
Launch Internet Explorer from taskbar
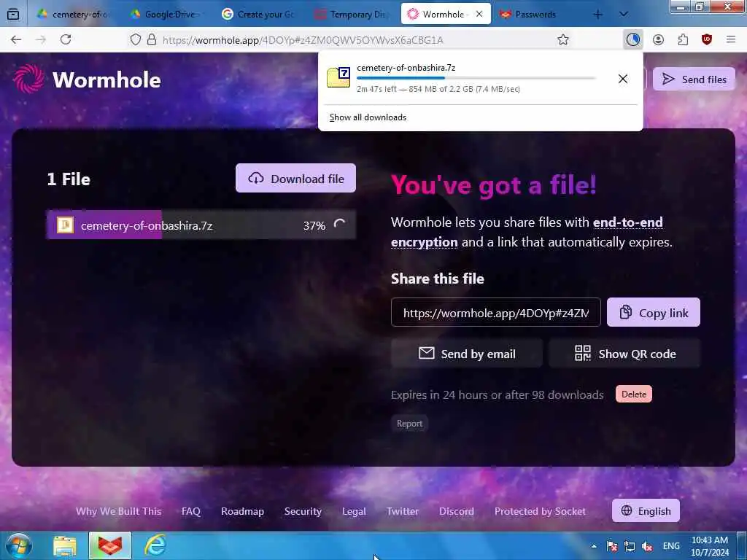pyautogui.click(x=155, y=545)
